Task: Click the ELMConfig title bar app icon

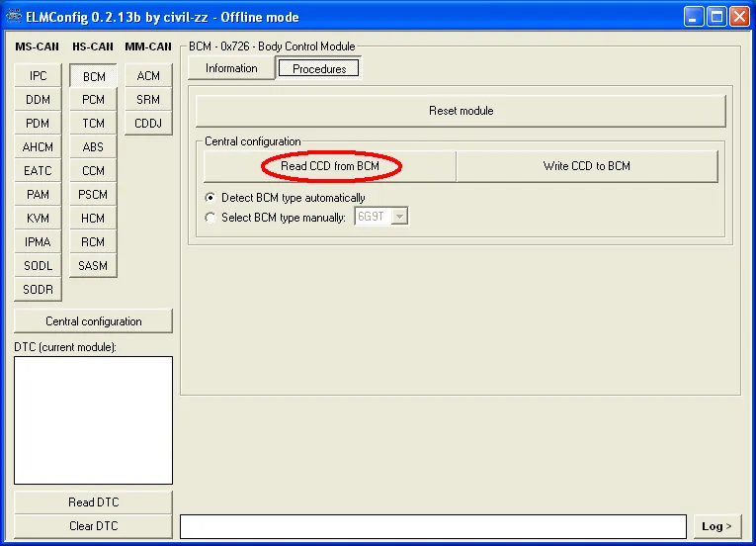Action: [x=14, y=17]
